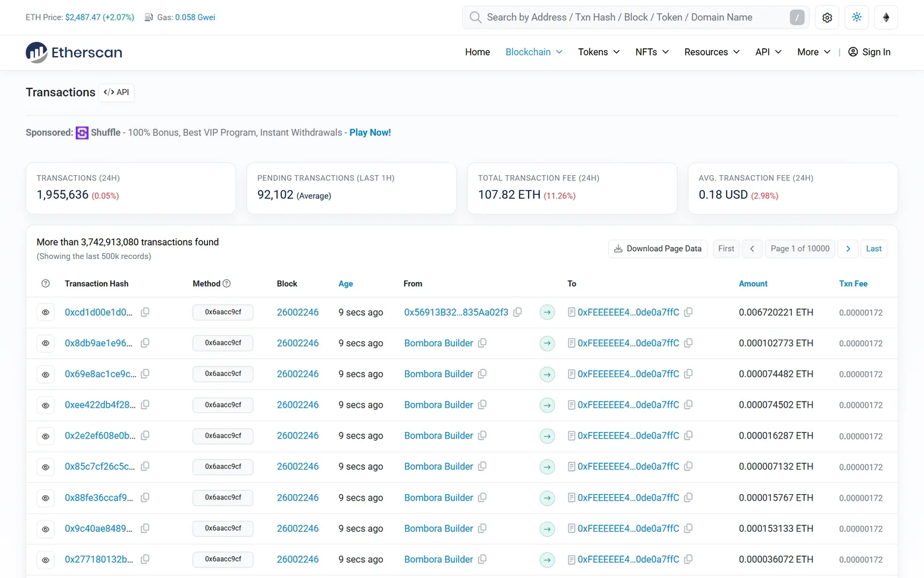924x578 pixels.
Task: Copy hash 0x277180132b... to clipboard
Action: pyautogui.click(x=145, y=559)
